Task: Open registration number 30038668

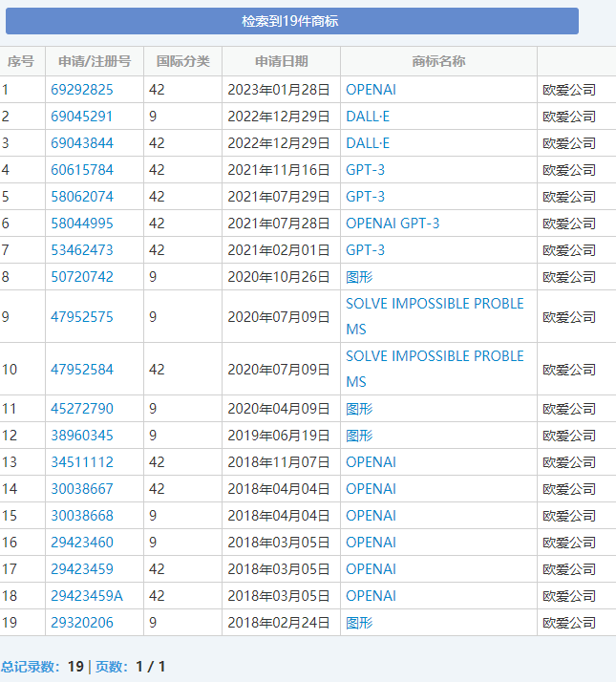Action: pos(82,516)
